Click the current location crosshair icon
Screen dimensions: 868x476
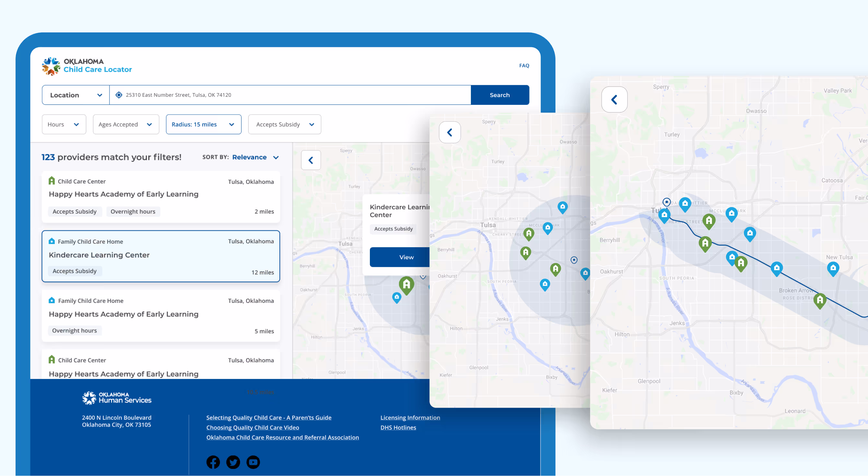pos(119,95)
